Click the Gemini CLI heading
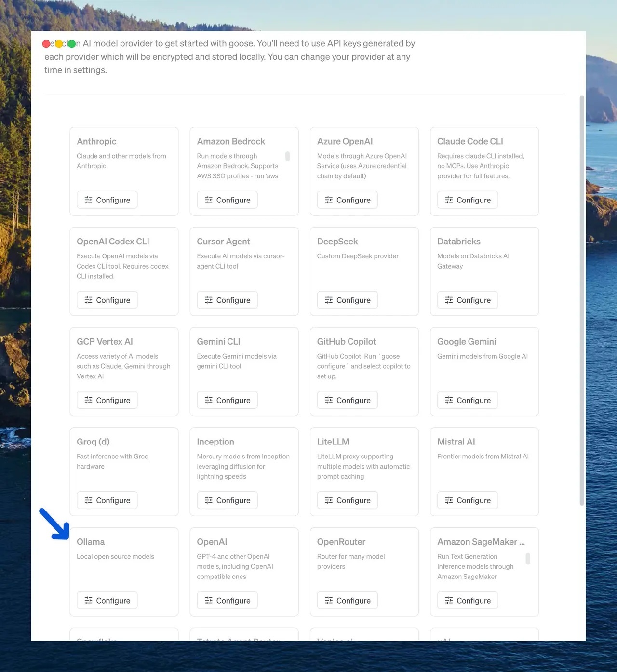Screen dimensions: 617x672 pos(218,341)
